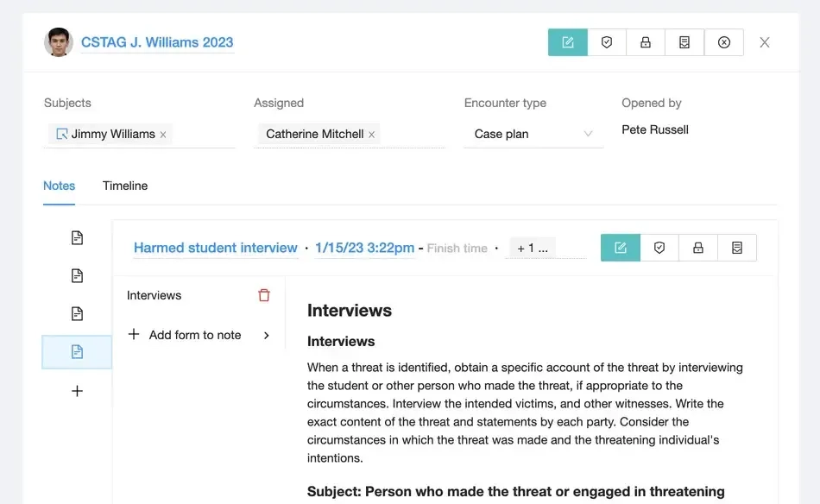Expand Add form to note chevron

(266, 336)
